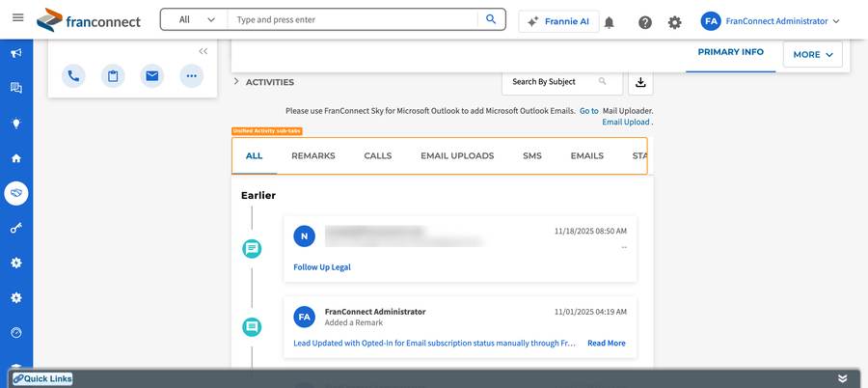Viewport: 868px width, 388px height.
Task: Open the Follow Up Legal activity link
Action: coord(322,267)
